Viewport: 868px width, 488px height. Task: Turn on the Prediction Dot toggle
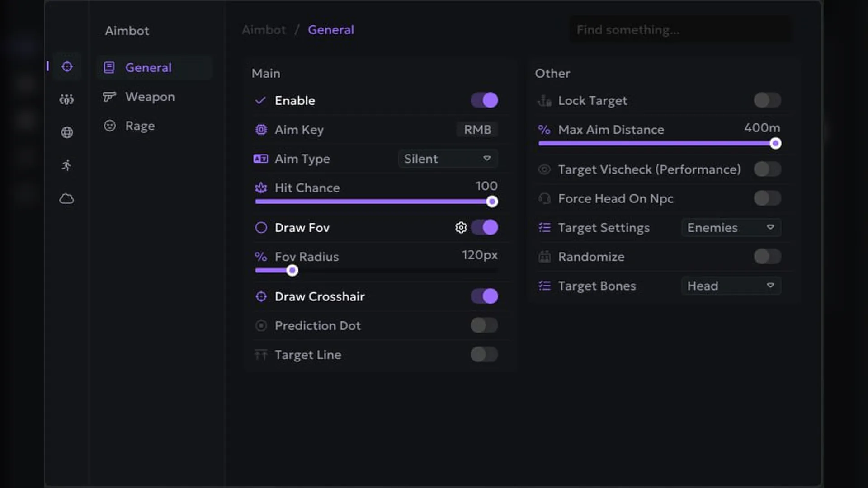(x=484, y=325)
